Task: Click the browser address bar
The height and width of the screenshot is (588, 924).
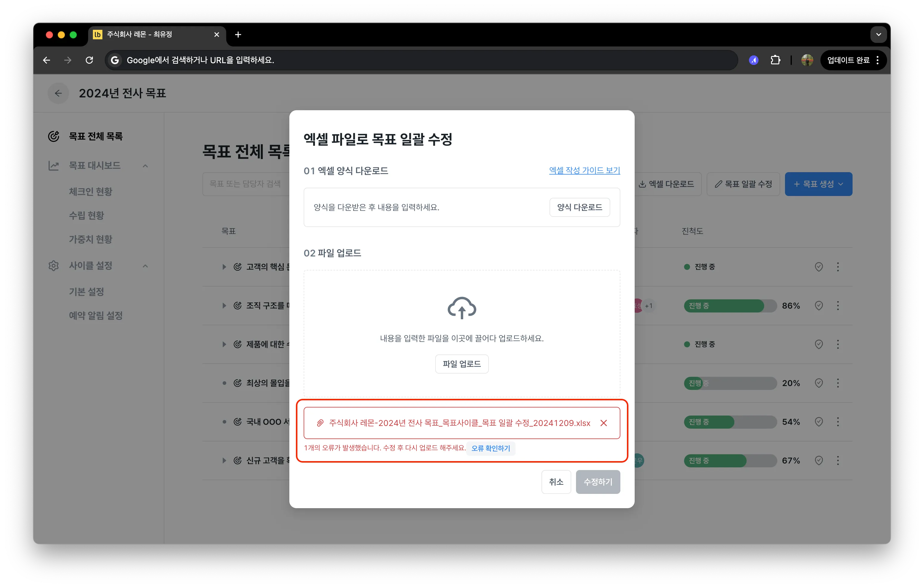Action: click(x=421, y=60)
